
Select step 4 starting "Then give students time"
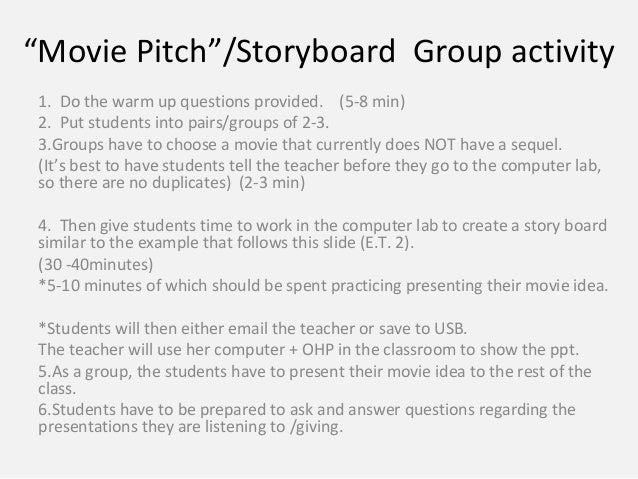tap(323, 234)
